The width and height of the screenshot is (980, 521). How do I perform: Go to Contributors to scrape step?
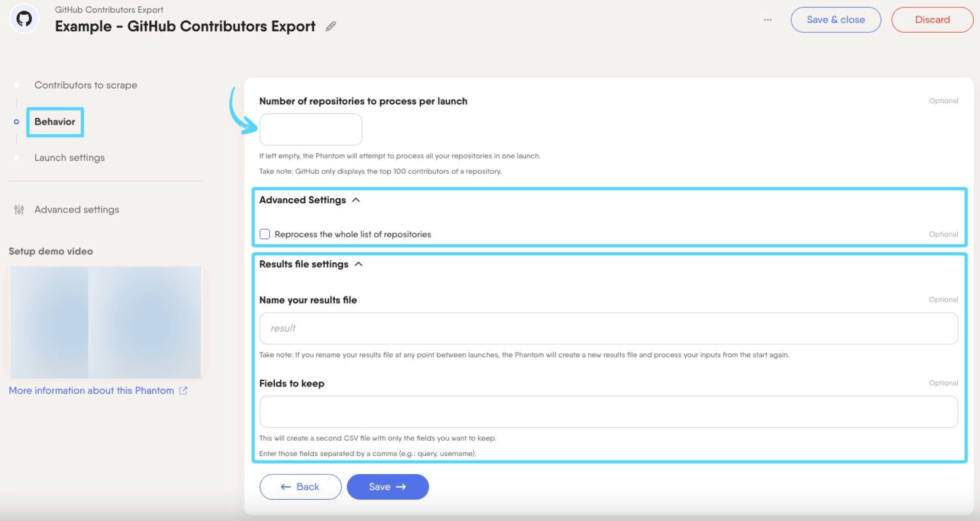click(86, 85)
